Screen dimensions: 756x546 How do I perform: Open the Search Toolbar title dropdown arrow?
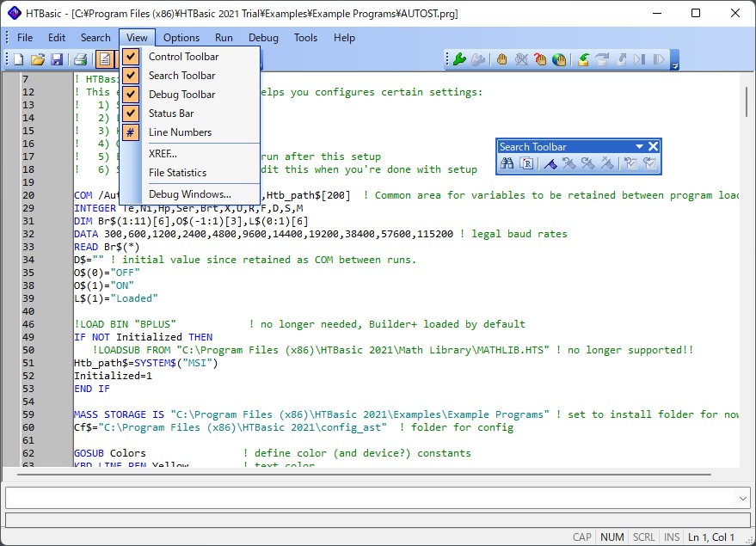pyautogui.click(x=639, y=146)
